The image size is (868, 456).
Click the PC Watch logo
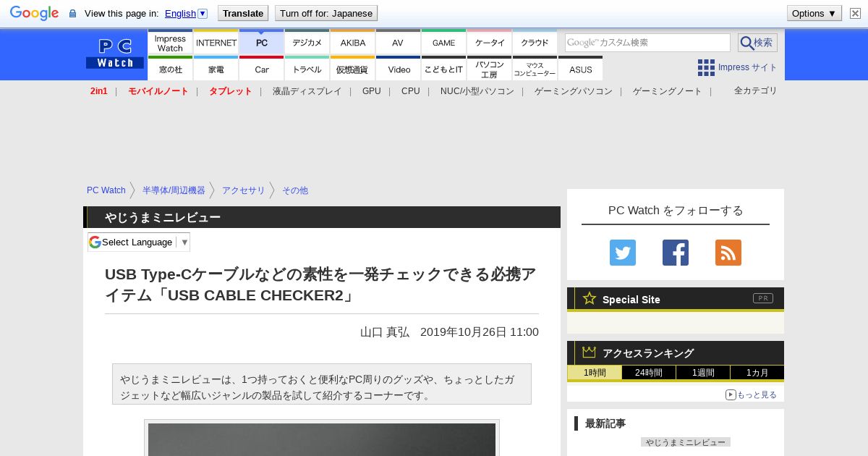(x=115, y=54)
